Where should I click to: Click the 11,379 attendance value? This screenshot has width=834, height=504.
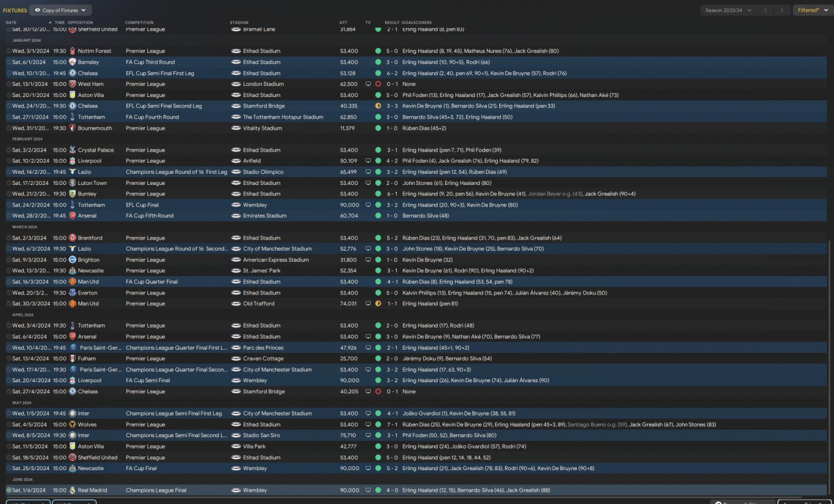[x=349, y=128]
